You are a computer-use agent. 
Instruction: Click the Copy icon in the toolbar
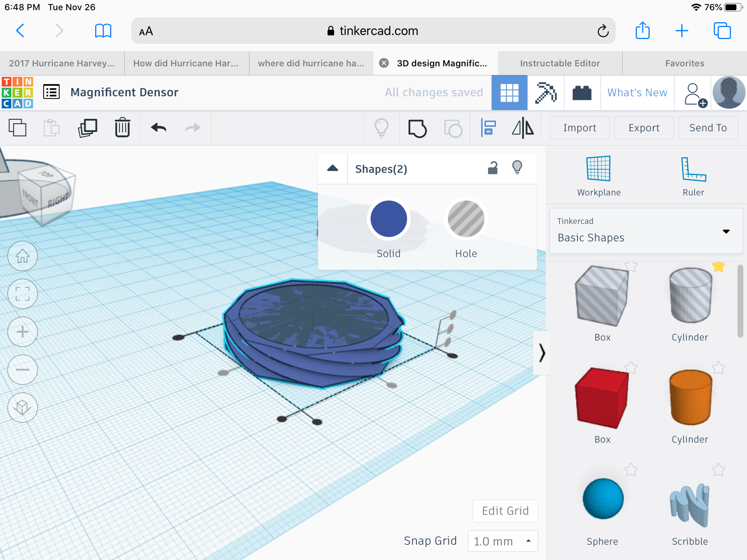tap(17, 128)
